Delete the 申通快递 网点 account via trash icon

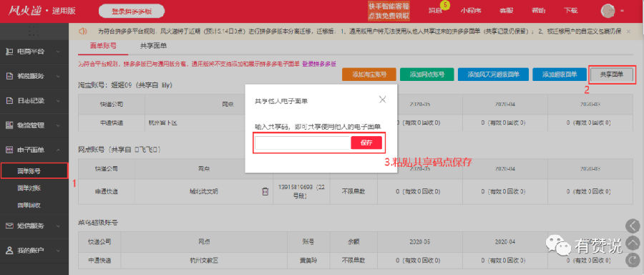pyautogui.click(x=265, y=191)
